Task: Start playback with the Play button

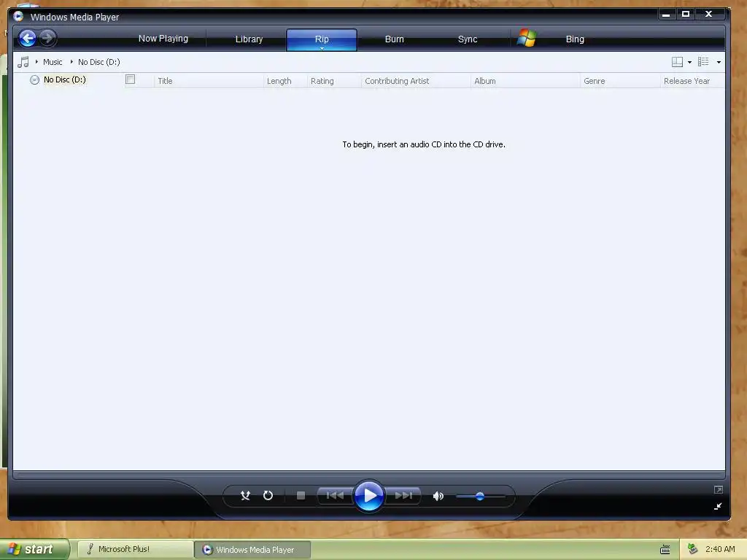Action: click(x=369, y=496)
